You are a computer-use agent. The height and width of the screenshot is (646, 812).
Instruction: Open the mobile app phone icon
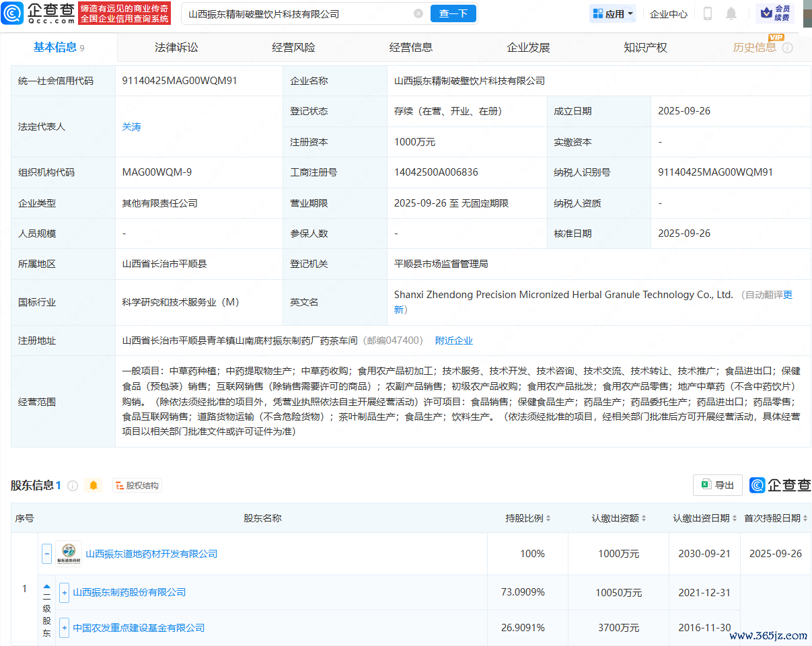[x=708, y=13]
